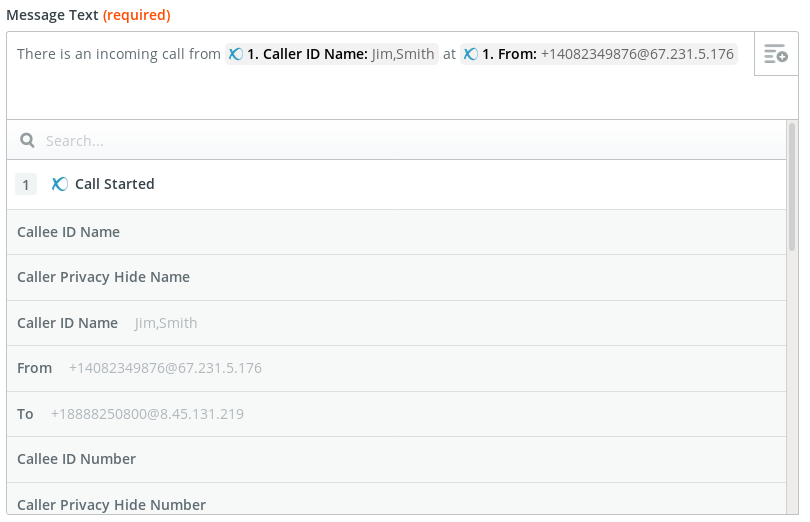Choose the Callee ID Name field
This screenshot has height=522, width=810.
[396, 232]
